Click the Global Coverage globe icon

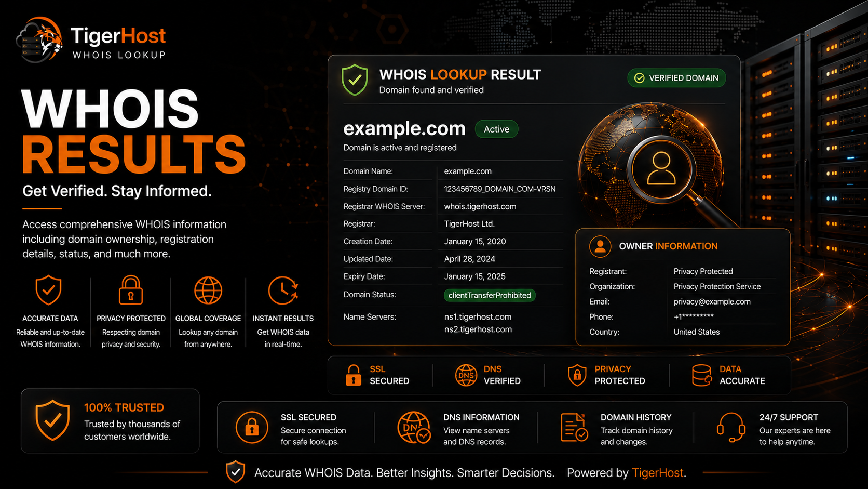click(x=208, y=290)
